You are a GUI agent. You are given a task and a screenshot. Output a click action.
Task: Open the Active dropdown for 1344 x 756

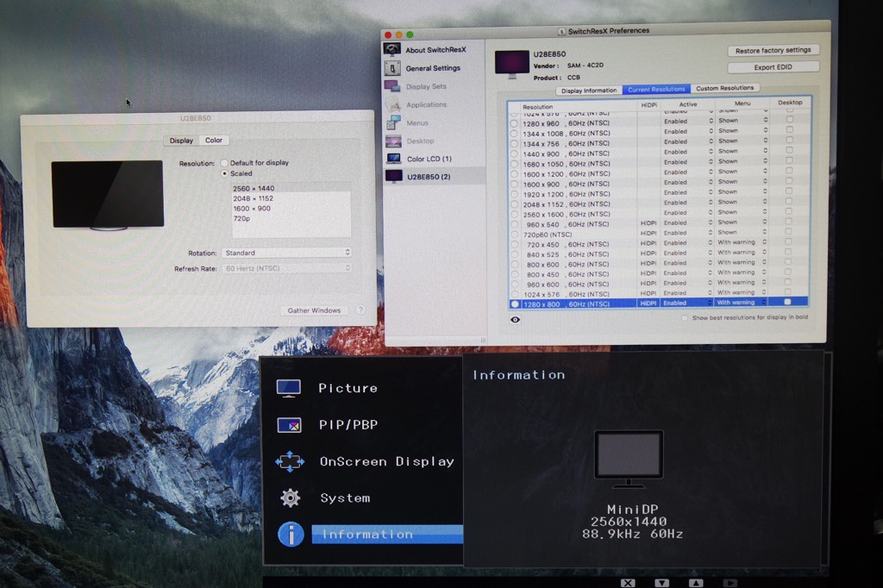point(687,142)
